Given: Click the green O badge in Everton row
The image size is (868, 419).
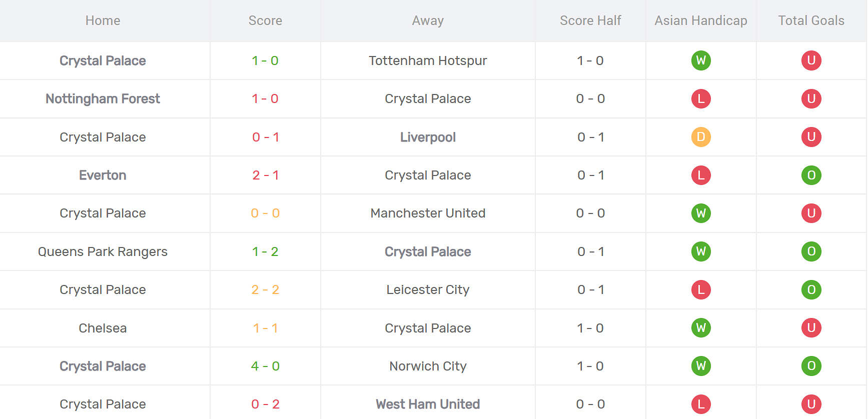Looking at the screenshot, I should click(811, 175).
